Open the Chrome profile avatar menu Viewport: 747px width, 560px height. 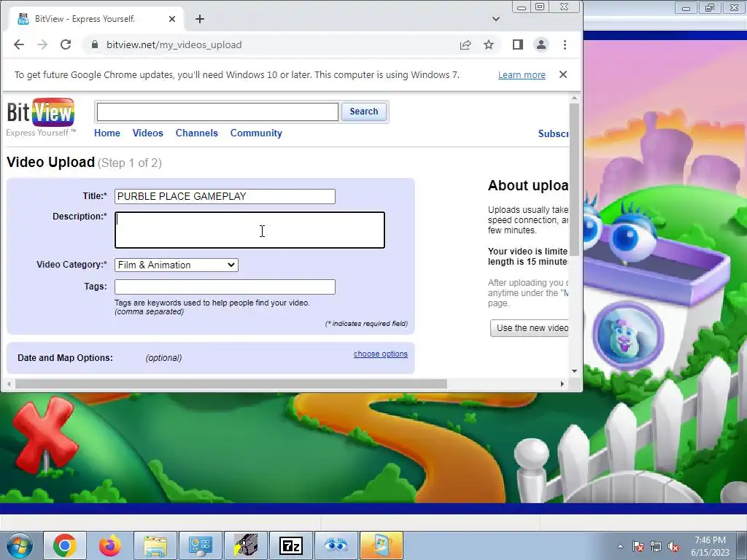pos(541,44)
